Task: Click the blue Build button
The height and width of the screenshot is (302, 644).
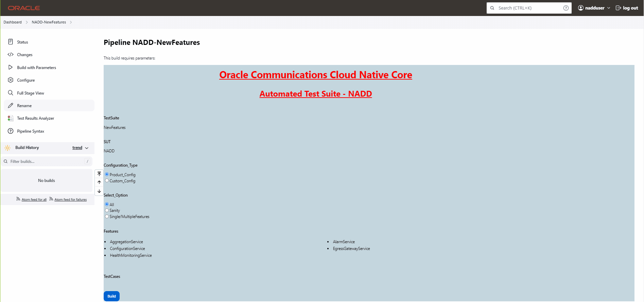Action: [x=111, y=296]
